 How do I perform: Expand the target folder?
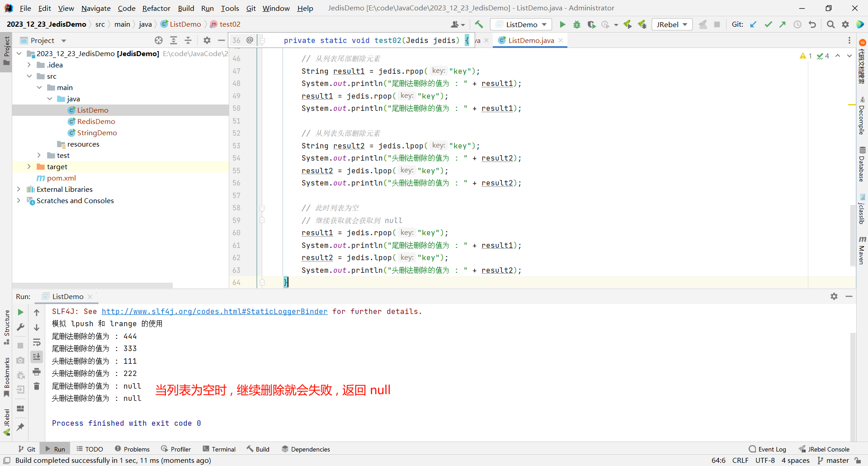click(29, 166)
